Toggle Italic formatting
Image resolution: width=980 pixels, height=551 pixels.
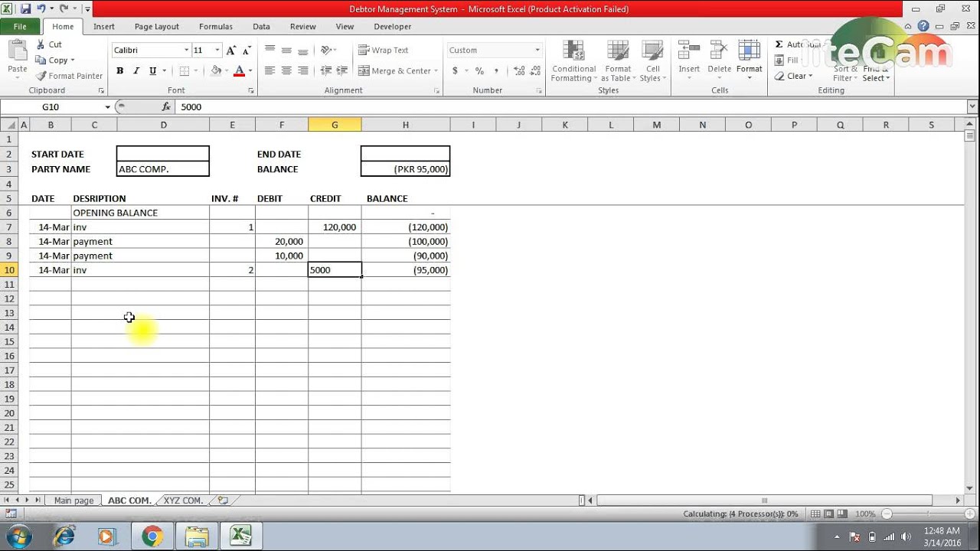click(x=136, y=71)
